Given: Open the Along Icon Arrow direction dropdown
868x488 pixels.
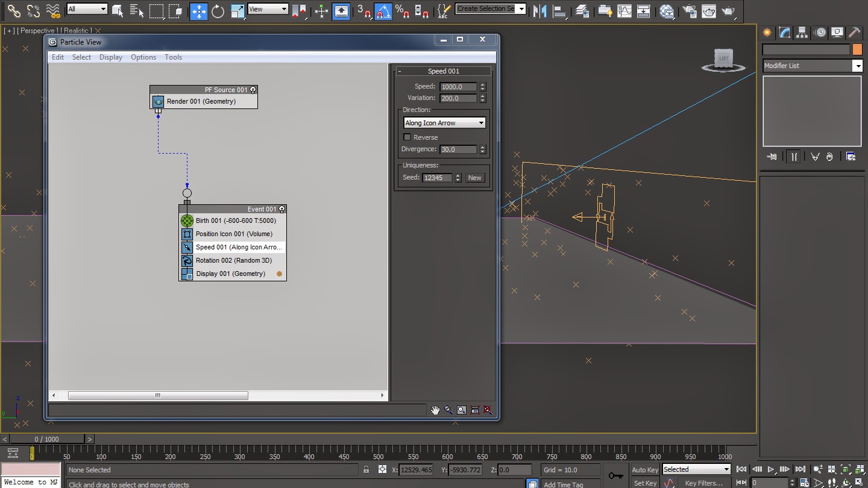Looking at the screenshot, I should click(x=444, y=123).
